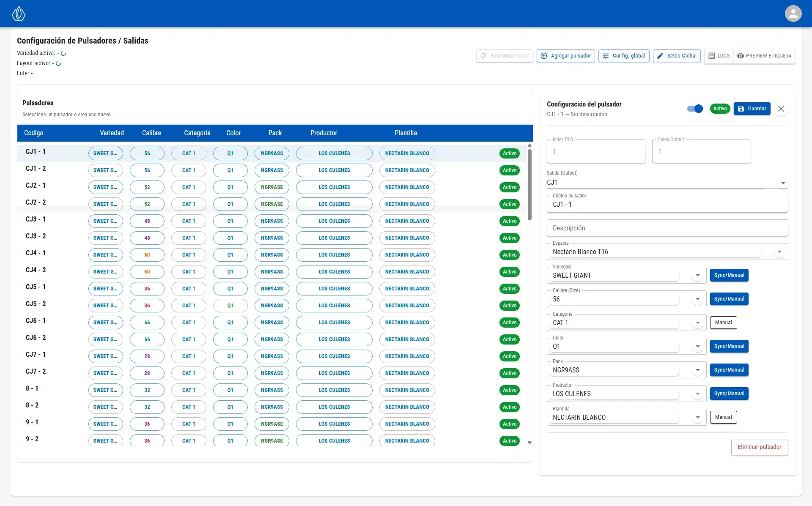
Task: Select pulsador row 9 - 2
Action: pos(272,440)
